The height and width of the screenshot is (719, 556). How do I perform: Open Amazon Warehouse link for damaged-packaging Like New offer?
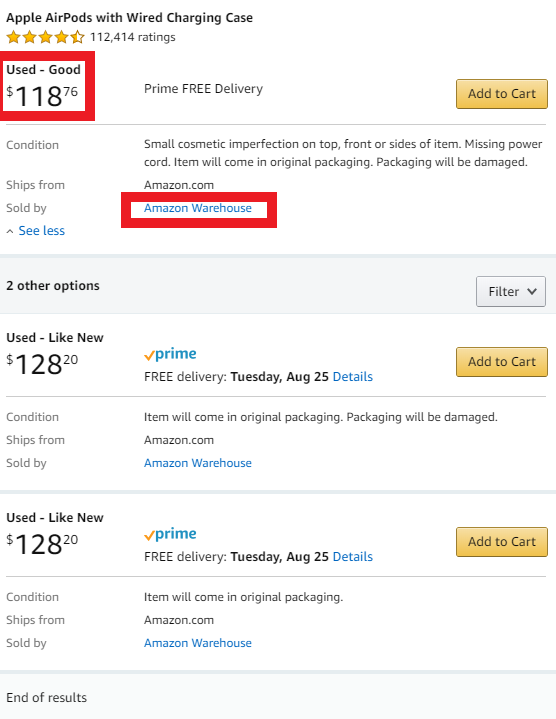198,463
